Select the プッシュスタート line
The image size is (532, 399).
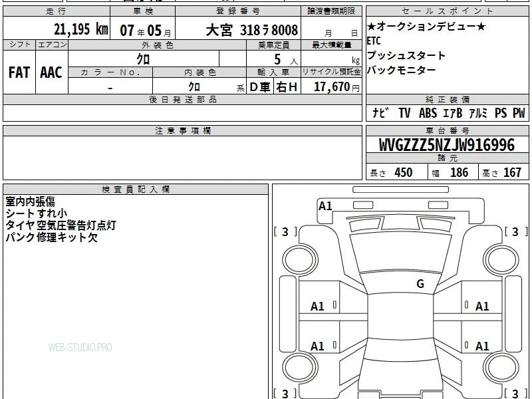[x=406, y=55]
